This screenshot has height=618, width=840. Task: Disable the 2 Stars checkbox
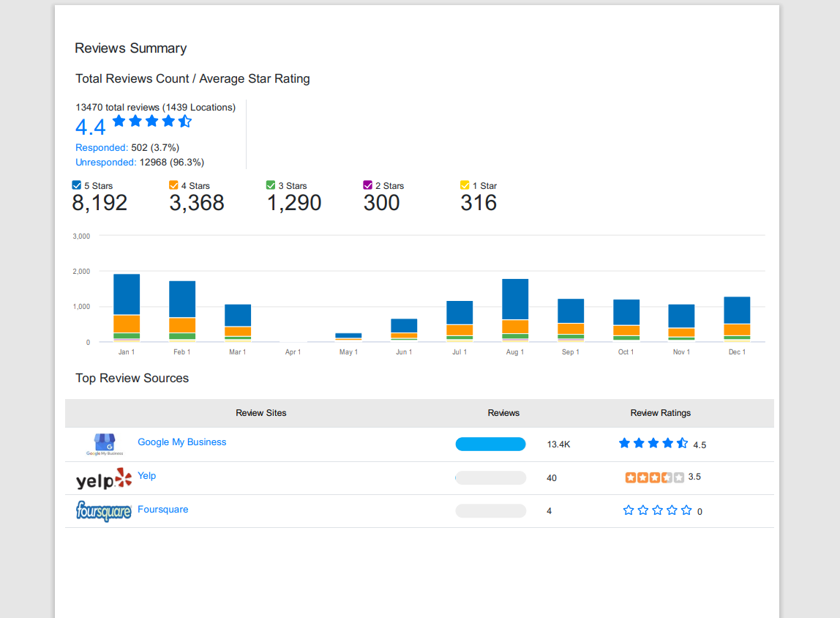367,185
